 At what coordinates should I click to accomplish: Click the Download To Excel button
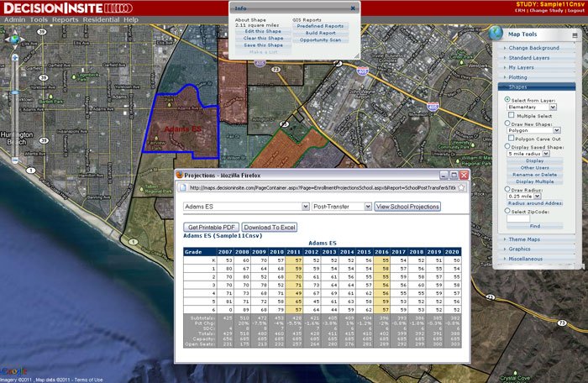pos(269,228)
